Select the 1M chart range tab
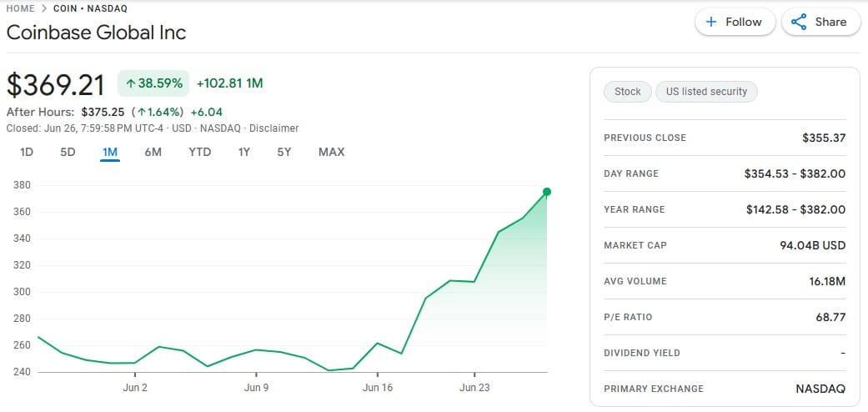Viewport: 868px width, 412px height. [110, 152]
